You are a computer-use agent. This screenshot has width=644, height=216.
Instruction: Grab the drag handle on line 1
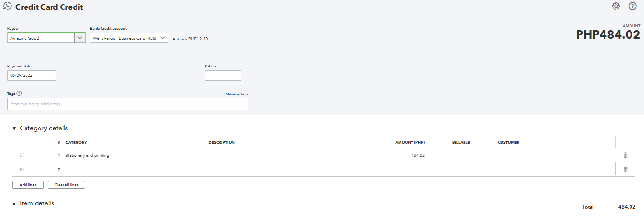(22, 155)
